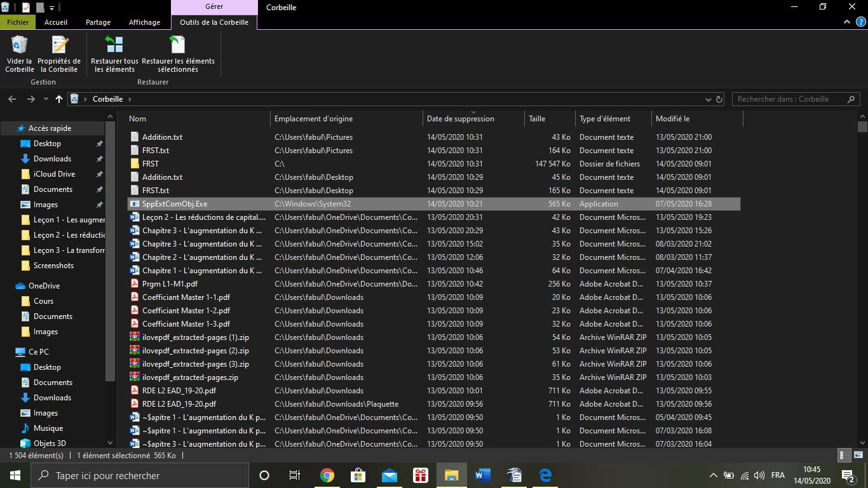Expand the address bar history dropdown
Viewport: 868px width, 488px height.
click(x=709, y=100)
